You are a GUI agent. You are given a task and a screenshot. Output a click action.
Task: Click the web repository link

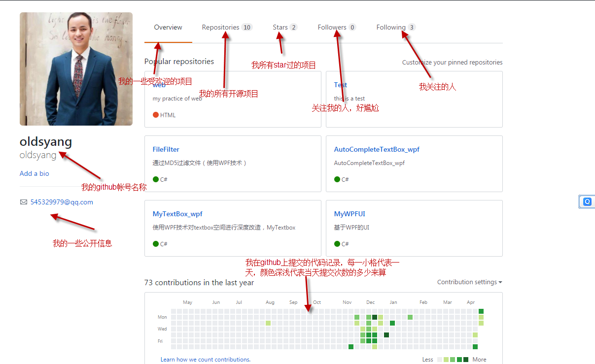click(x=159, y=85)
